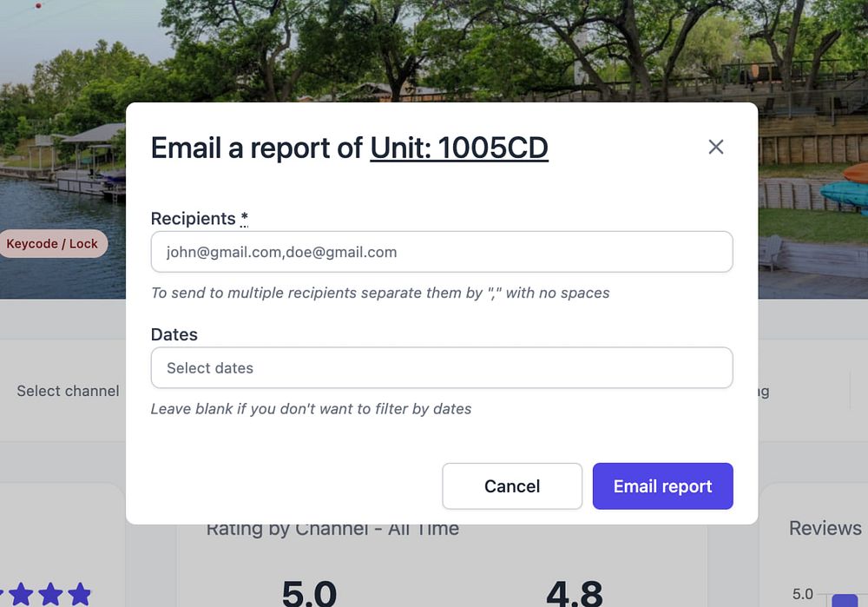Click the rightmost purple star icon
Viewport: 868px width, 607px height.
point(80,594)
